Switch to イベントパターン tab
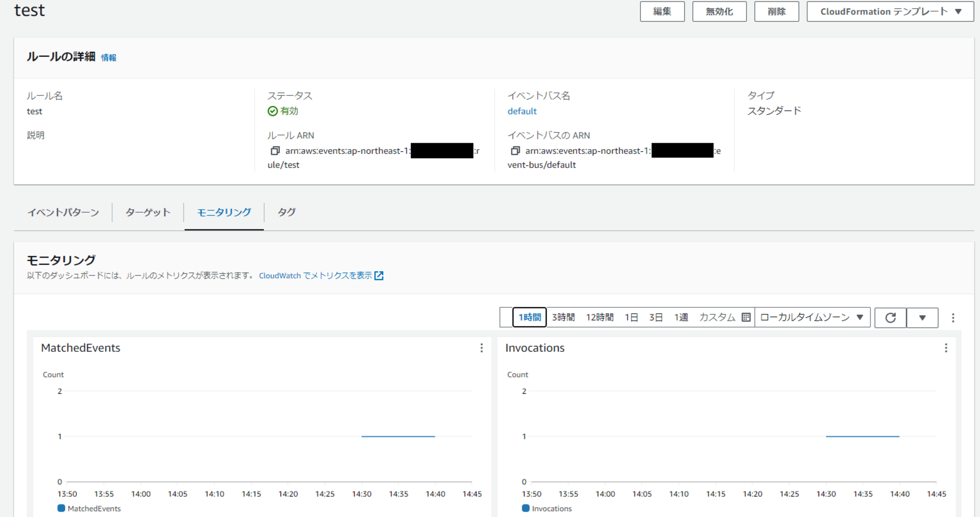This screenshot has width=980, height=517. coord(63,212)
